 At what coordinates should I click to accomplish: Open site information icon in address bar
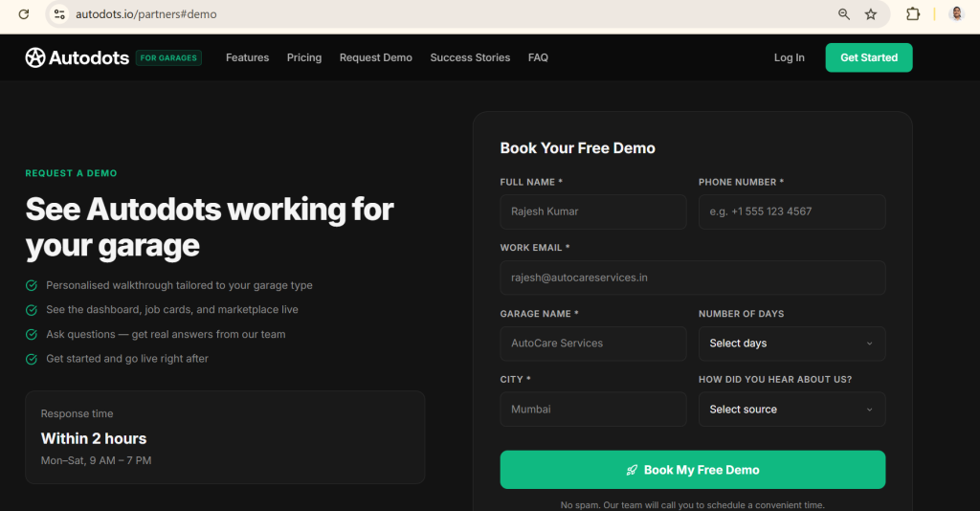click(59, 13)
